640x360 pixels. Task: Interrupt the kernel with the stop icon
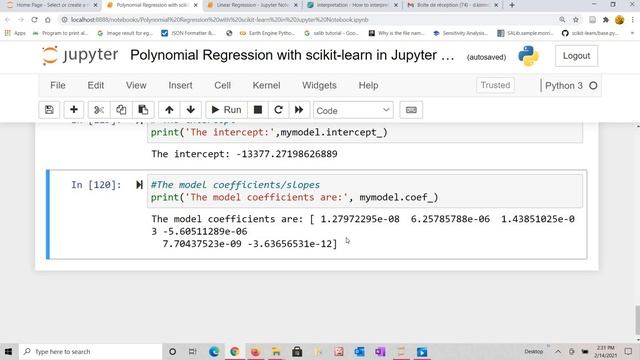pos(258,110)
